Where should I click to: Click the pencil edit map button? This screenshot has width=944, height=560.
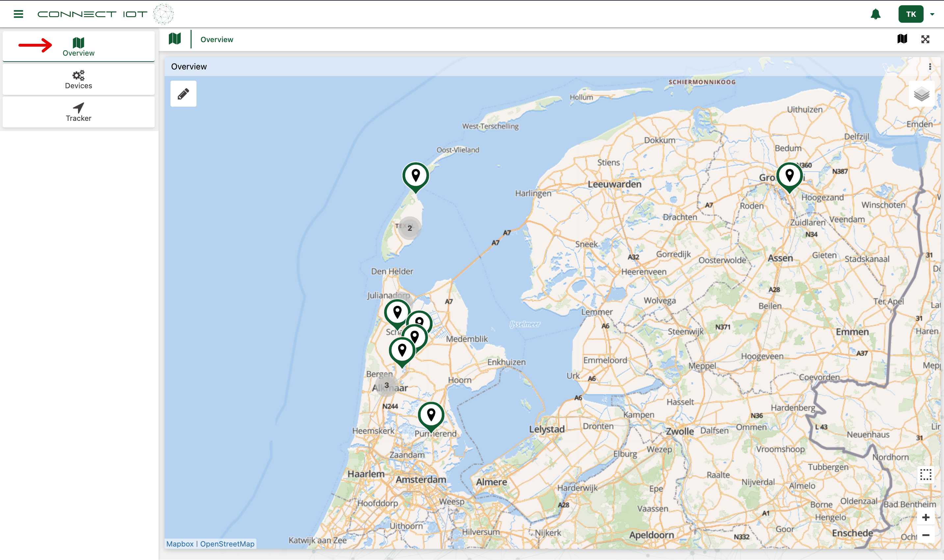pyautogui.click(x=183, y=93)
